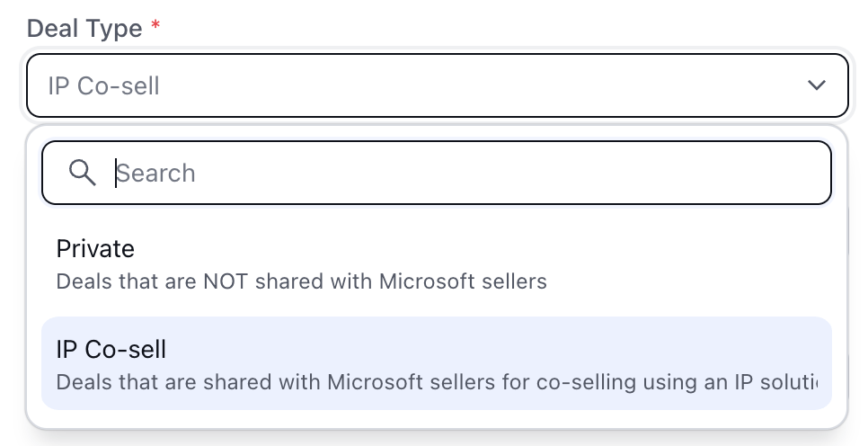Screen dimensions: 868x446
Task: Click empty space right of 'IP Co-sell' heading
Action: (498, 350)
